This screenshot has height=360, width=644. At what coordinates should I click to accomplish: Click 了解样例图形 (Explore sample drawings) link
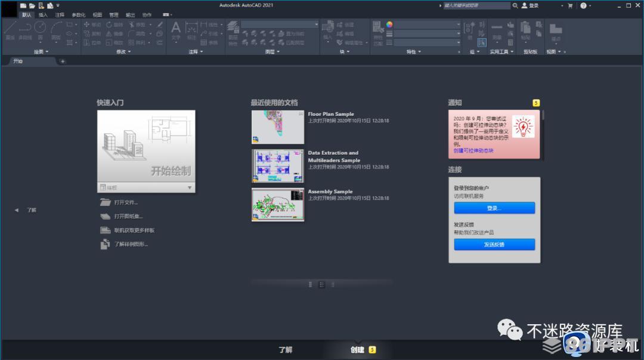pyautogui.click(x=131, y=244)
